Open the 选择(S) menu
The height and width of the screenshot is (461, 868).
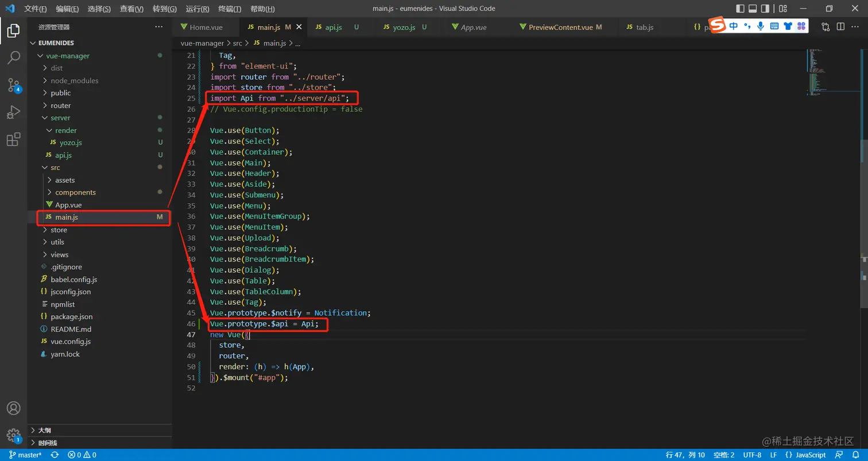click(x=99, y=9)
